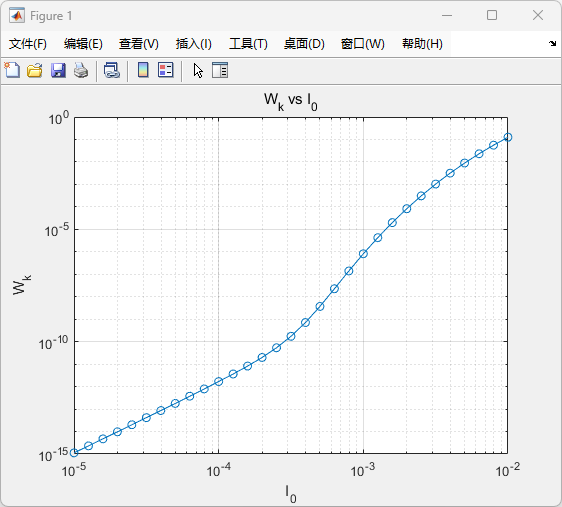Open the 工具(T) menu
The width and height of the screenshot is (562, 507).
click(248, 44)
